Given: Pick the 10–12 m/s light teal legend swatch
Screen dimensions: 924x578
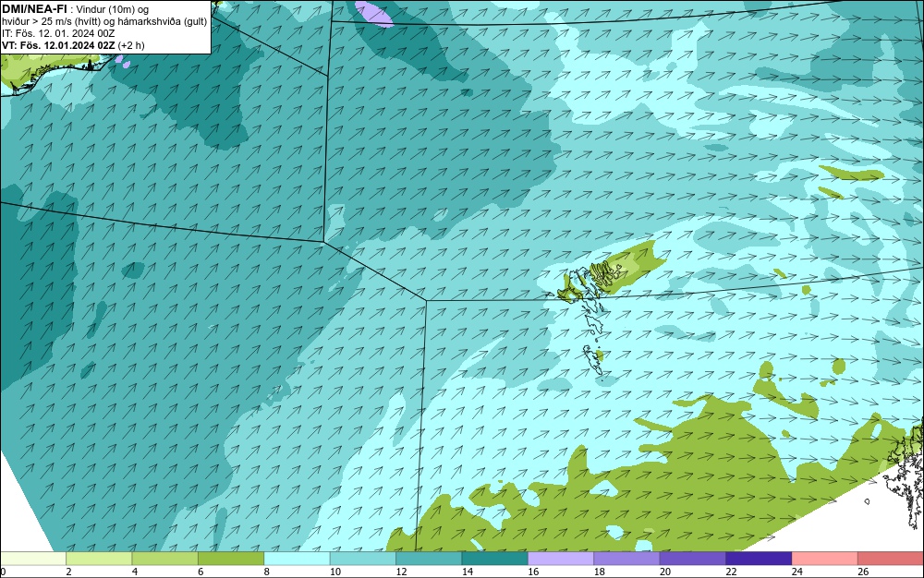Looking at the screenshot, I should (x=363, y=559).
